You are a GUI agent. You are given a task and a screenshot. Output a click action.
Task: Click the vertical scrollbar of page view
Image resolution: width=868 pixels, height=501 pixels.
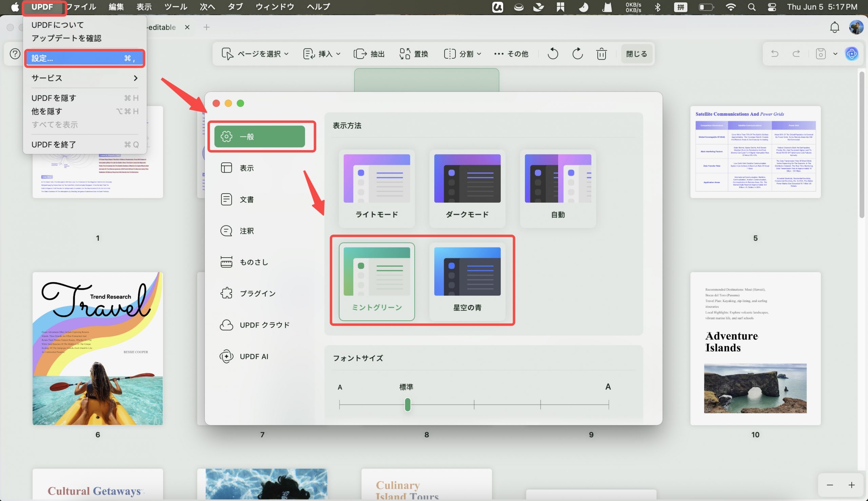tap(862, 144)
